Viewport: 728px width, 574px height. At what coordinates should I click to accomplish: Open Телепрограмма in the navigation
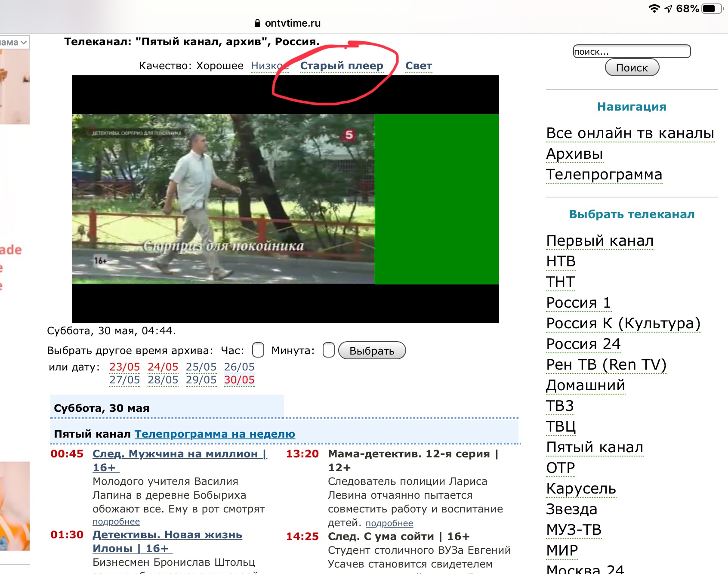pyautogui.click(x=604, y=175)
